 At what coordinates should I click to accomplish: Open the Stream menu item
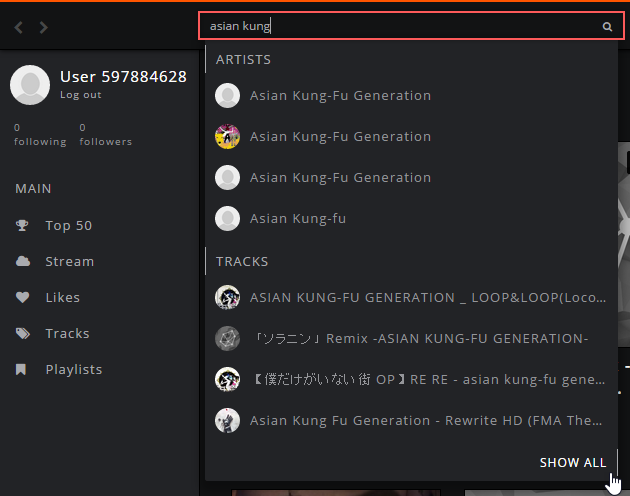click(x=69, y=262)
